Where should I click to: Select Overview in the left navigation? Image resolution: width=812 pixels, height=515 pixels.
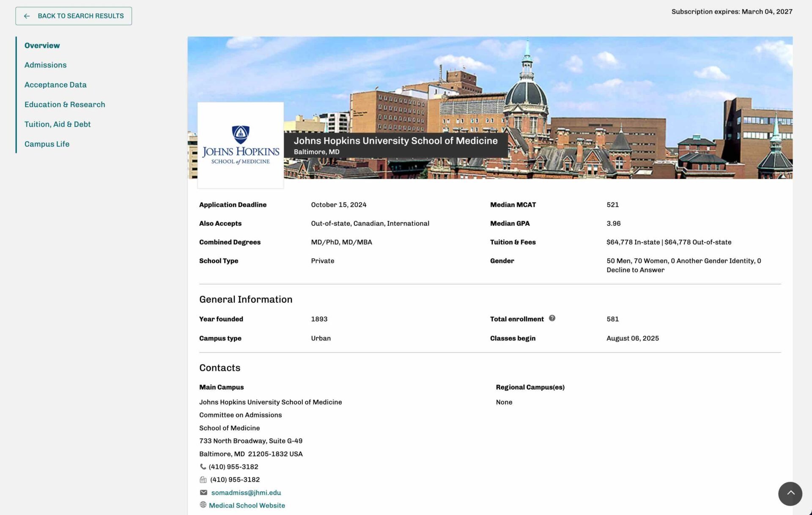(x=42, y=45)
